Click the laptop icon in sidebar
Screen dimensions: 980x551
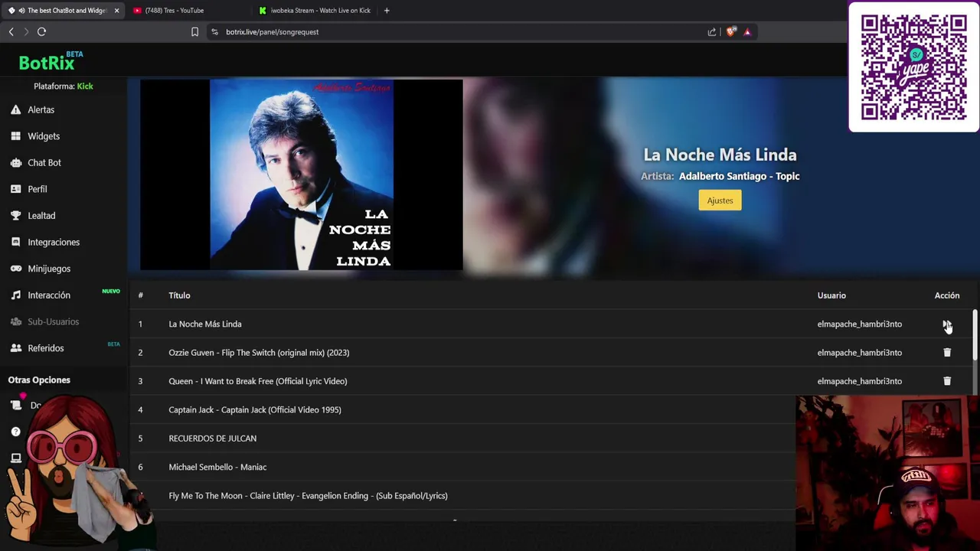[x=15, y=458]
